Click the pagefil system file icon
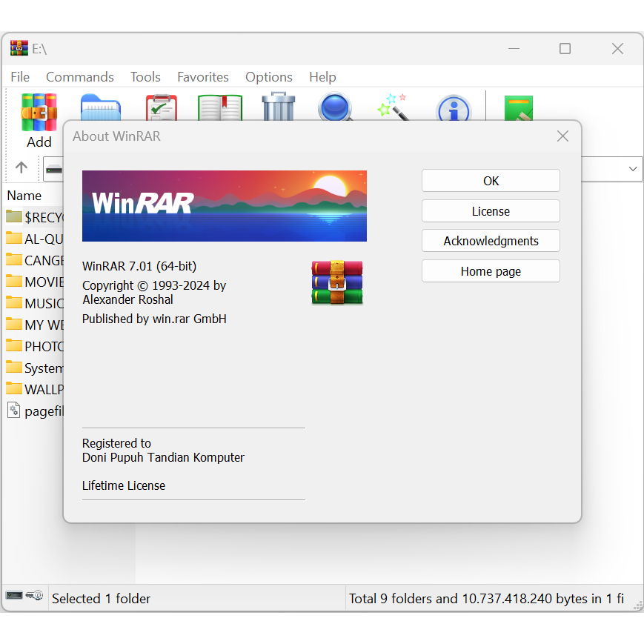The image size is (644, 644). pos(14,410)
